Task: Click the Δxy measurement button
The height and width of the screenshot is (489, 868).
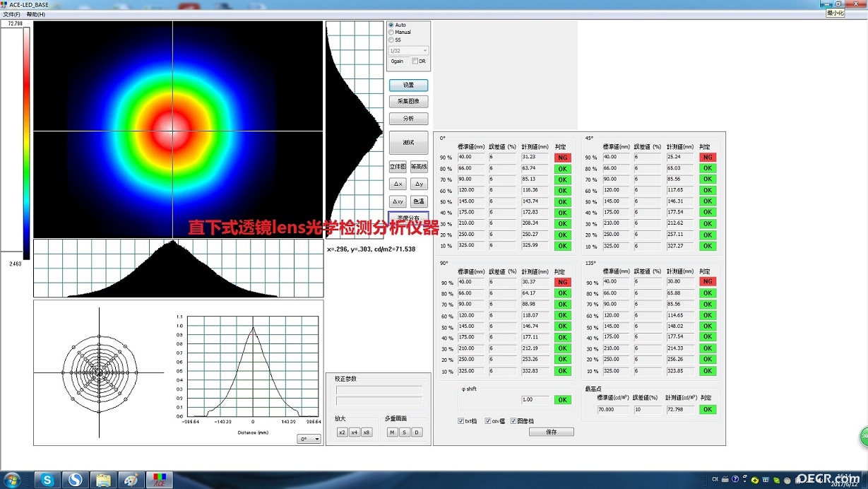Action: click(x=398, y=201)
